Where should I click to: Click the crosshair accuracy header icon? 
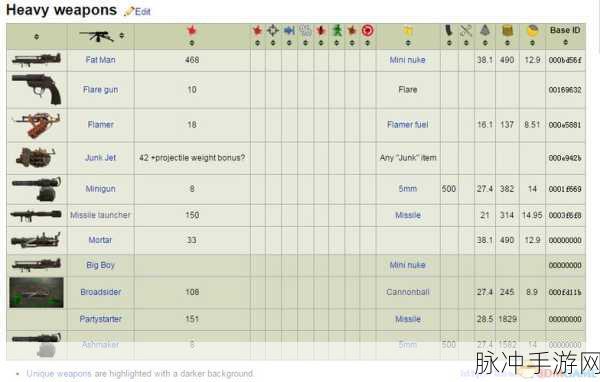click(273, 30)
